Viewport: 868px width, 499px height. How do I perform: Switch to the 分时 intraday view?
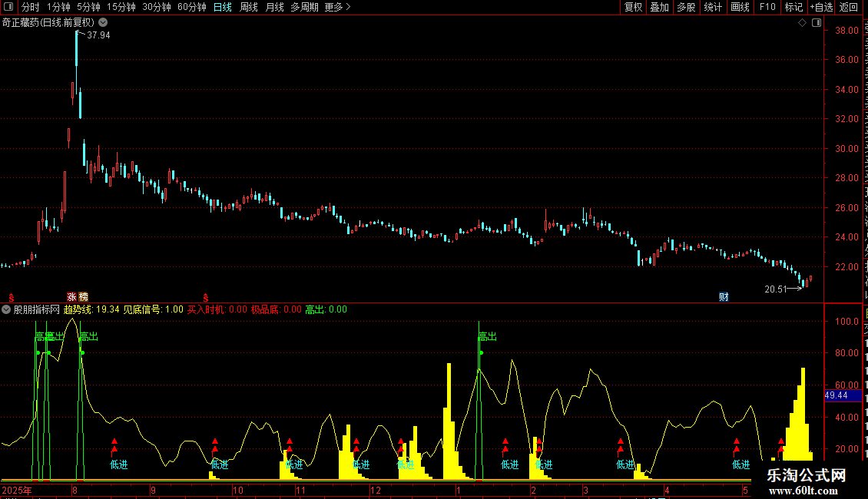click(x=31, y=7)
